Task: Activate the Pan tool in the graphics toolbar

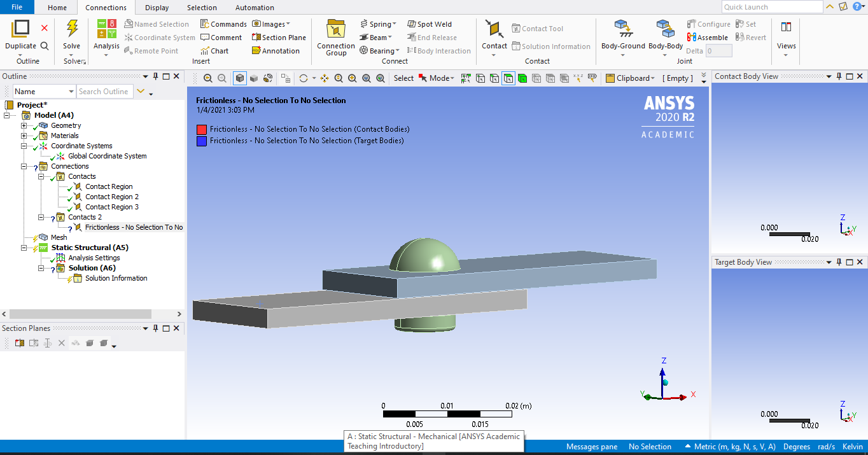Action: coord(324,78)
